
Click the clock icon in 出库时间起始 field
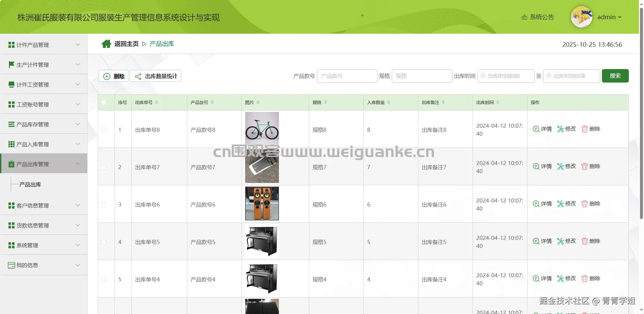[x=483, y=76]
